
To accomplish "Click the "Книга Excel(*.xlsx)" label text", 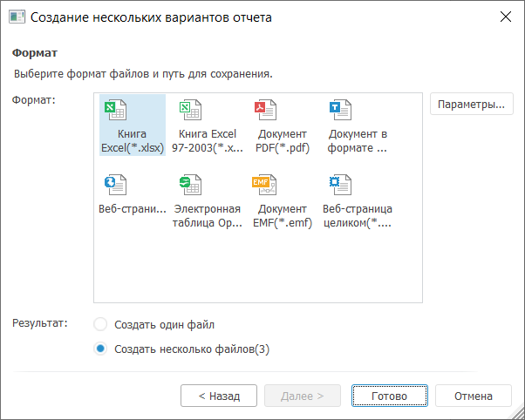I will pos(133,141).
